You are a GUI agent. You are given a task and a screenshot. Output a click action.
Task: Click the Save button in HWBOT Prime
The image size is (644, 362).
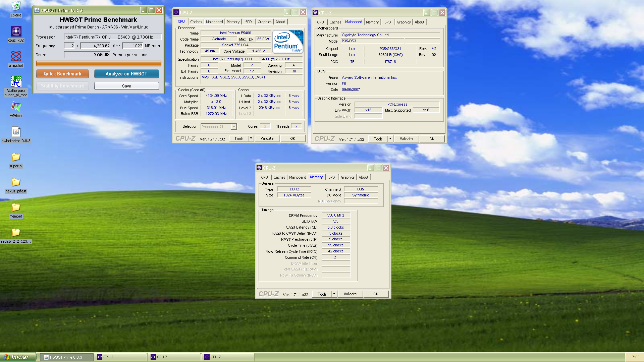coord(126,86)
